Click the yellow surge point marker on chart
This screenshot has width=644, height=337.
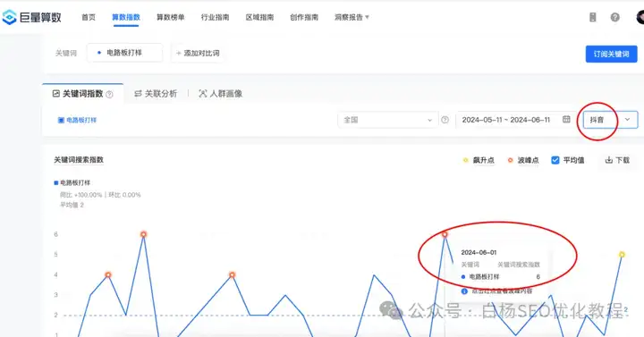622,255
